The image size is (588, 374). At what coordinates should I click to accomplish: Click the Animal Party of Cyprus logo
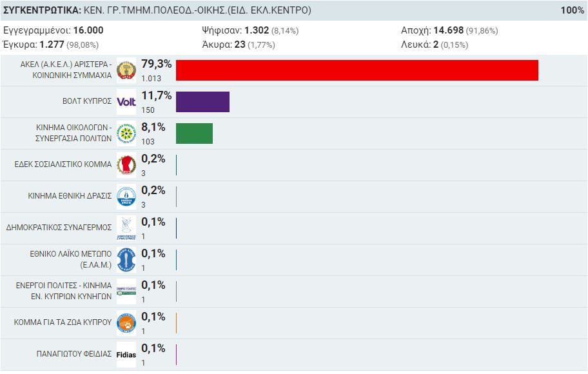pyautogui.click(x=126, y=322)
